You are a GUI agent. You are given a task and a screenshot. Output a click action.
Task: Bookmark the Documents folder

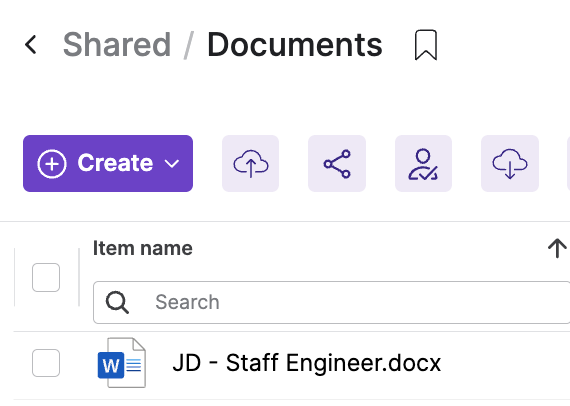pyautogui.click(x=426, y=45)
